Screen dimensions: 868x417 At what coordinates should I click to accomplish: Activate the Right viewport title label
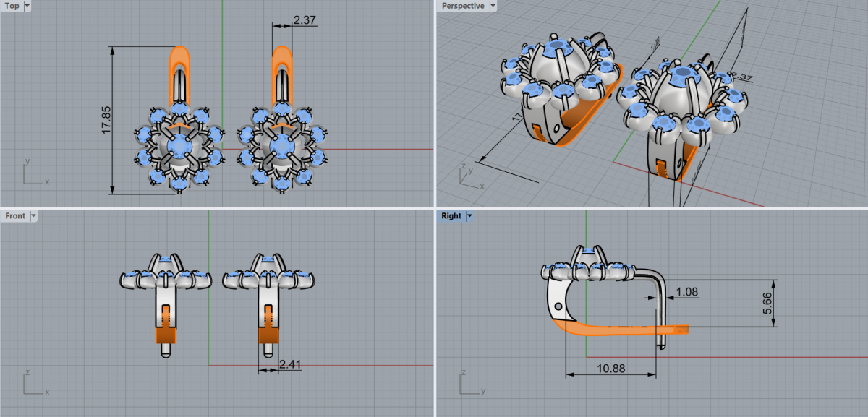pyautogui.click(x=451, y=215)
